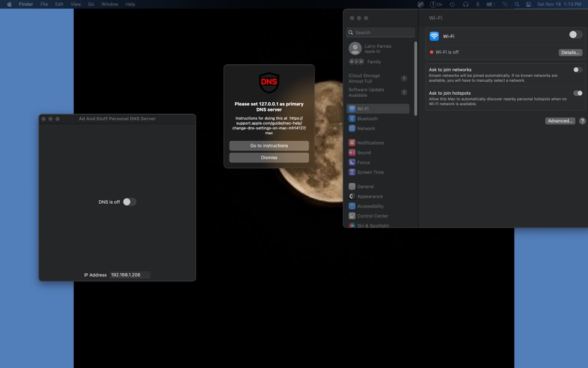Open Notifications settings pane
The width and height of the screenshot is (588, 368).
(x=370, y=142)
